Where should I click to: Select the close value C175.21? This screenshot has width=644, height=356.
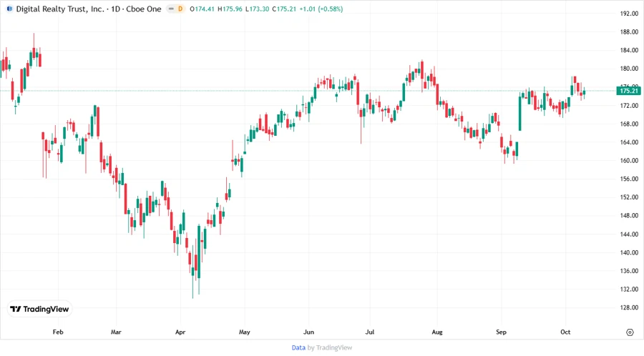(284, 9)
